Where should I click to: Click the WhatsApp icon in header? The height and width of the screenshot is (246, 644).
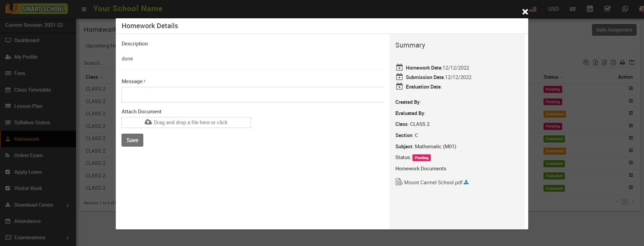pos(625,9)
